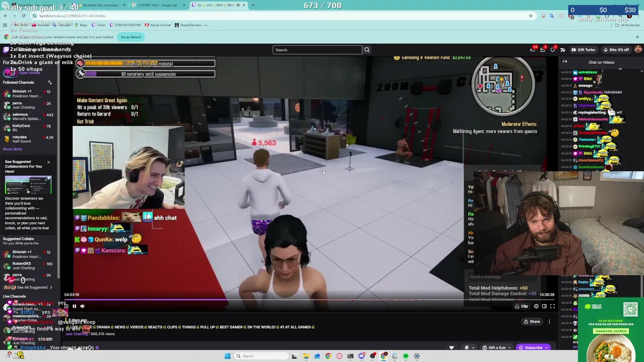Open File Explorer from the taskbar
Screen dimensions: 644x362
click(x=306, y=356)
